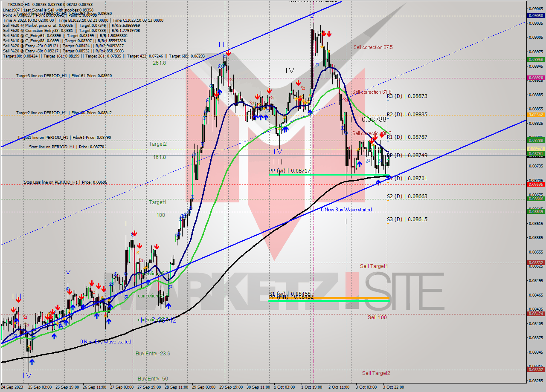Image resolution: width=546 pixels, height=392 pixels.
Task: Click the S2 (D) | 0.08663 pivot label
Action: 407,196
